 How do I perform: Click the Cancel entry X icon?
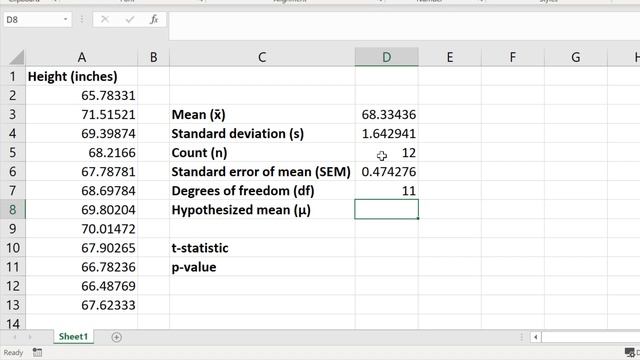coord(105,19)
